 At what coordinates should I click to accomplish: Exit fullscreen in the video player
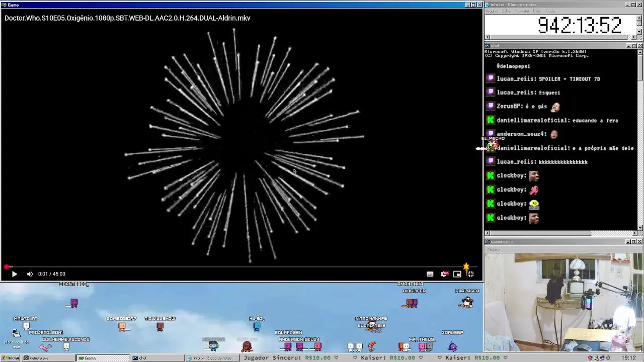pyautogui.click(x=470, y=274)
